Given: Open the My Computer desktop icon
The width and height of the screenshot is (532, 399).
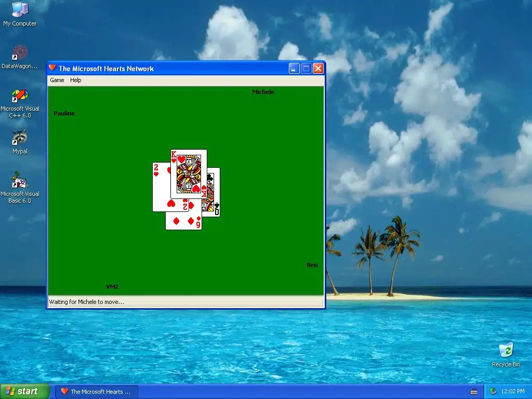Looking at the screenshot, I should pyautogui.click(x=20, y=14).
